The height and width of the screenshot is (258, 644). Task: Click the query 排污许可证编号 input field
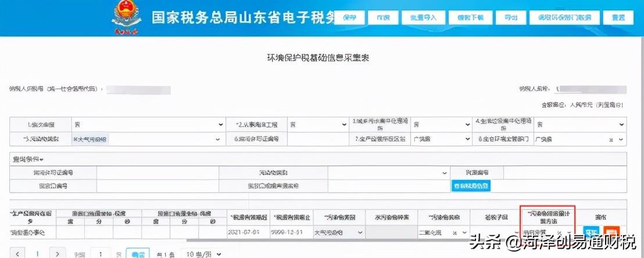click(158, 173)
